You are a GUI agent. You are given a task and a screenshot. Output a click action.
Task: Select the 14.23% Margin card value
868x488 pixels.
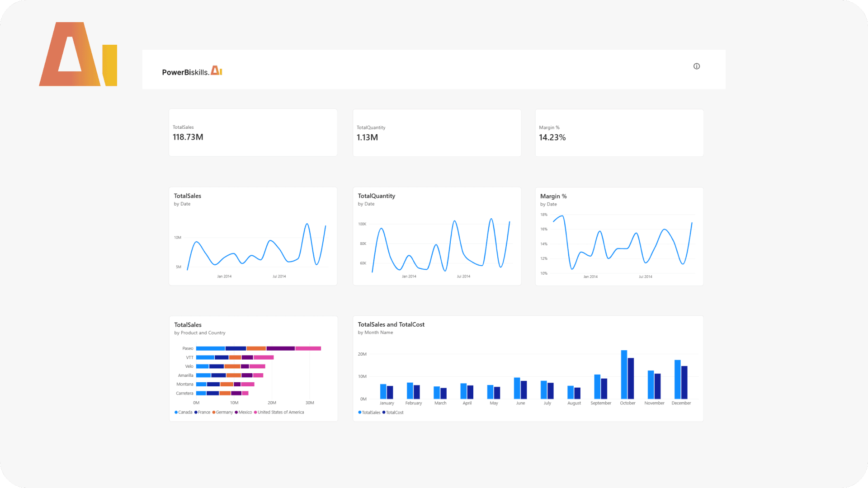coord(552,137)
